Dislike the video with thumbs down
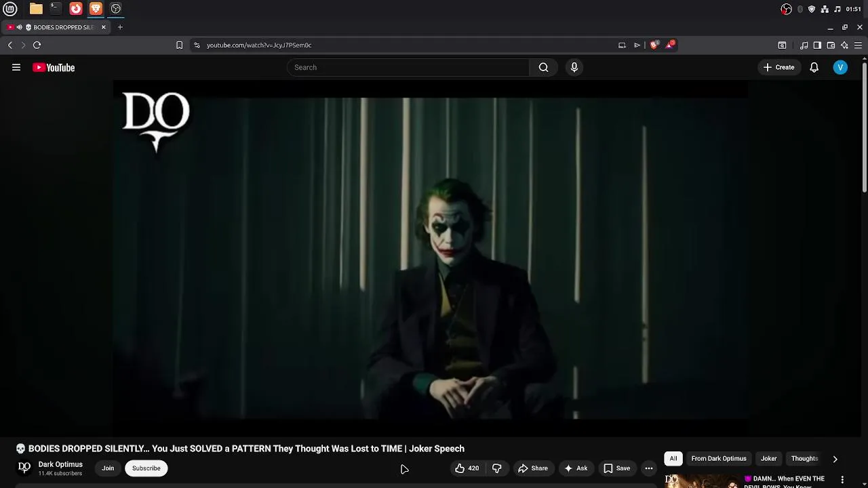This screenshot has width=868, height=488. (x=497, y=468)
